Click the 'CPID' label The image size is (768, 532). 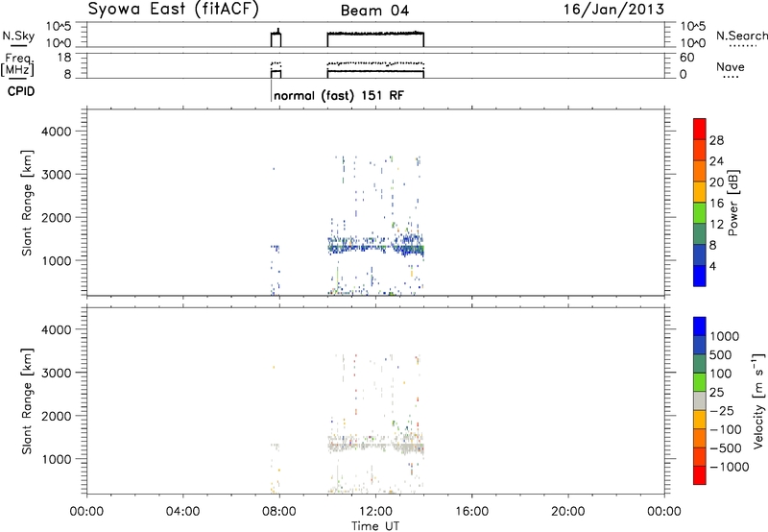point(21,91)
